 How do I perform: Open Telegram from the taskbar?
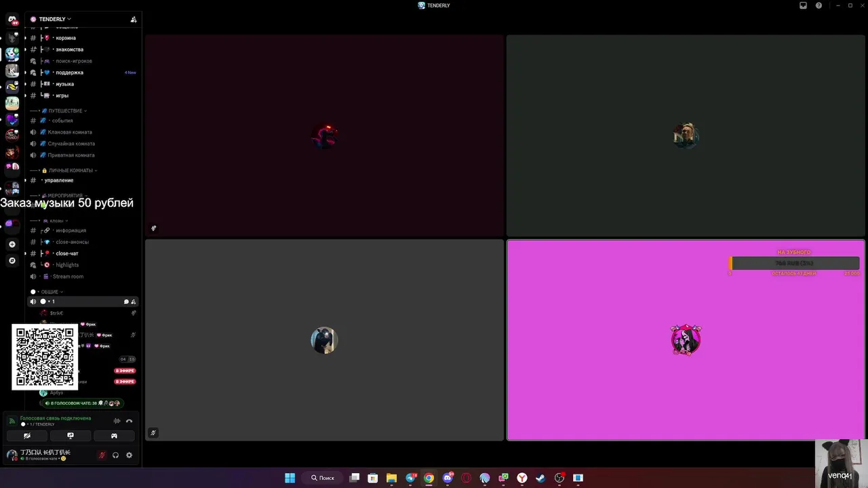coord(410,478)
